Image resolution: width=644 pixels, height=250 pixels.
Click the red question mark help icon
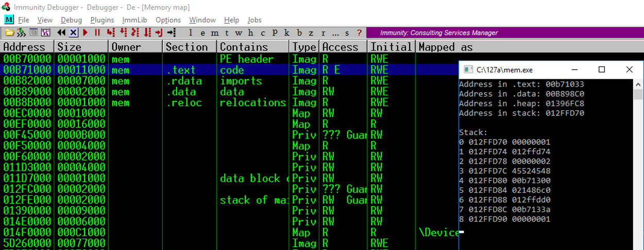359,32
